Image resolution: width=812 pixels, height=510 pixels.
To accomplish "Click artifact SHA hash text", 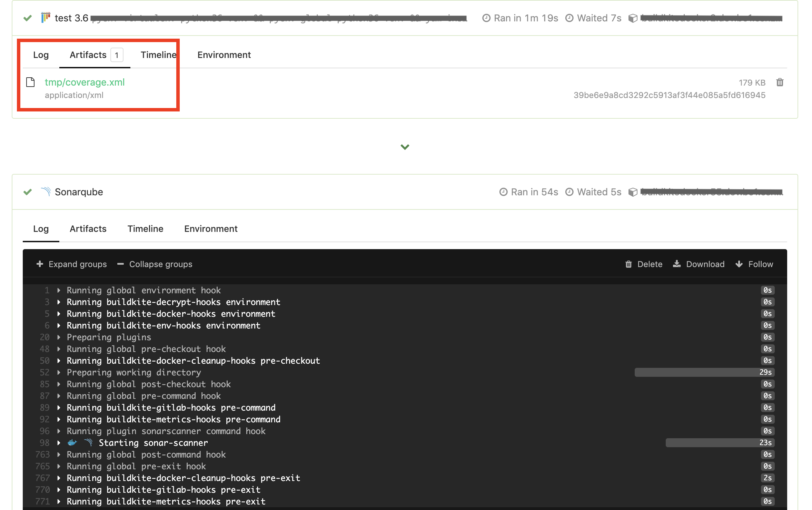I will [x=669, y=95].
